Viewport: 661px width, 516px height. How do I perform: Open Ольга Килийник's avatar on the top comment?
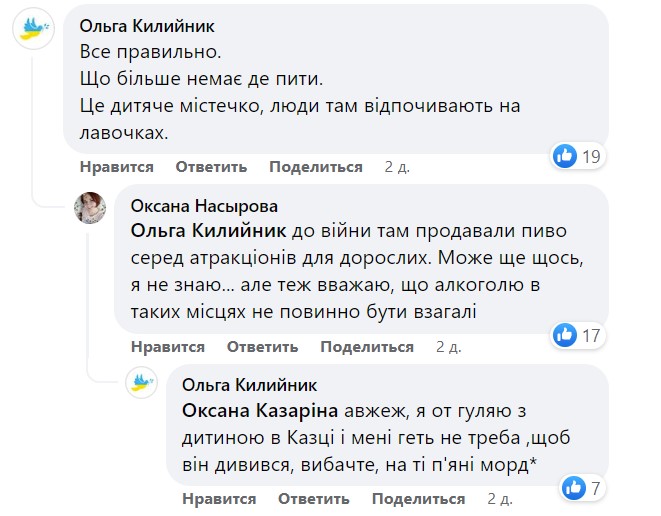tap(32, 30)
